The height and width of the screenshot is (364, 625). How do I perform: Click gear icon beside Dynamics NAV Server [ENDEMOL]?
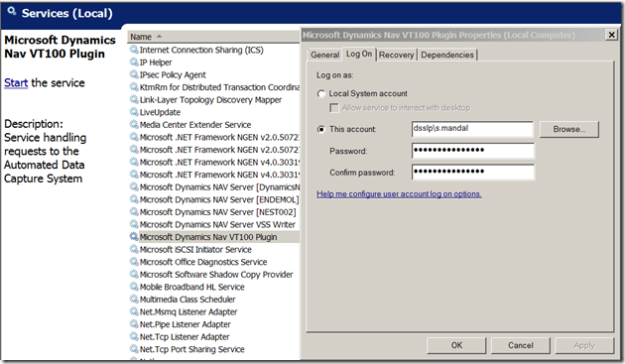(x=134, y=199)
